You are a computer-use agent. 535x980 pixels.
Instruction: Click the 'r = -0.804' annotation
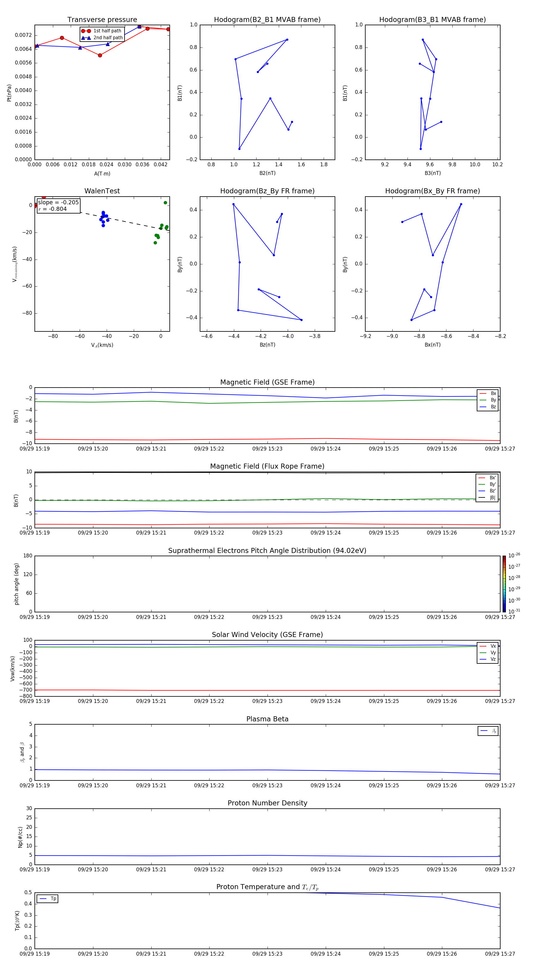tap(53, 209)
